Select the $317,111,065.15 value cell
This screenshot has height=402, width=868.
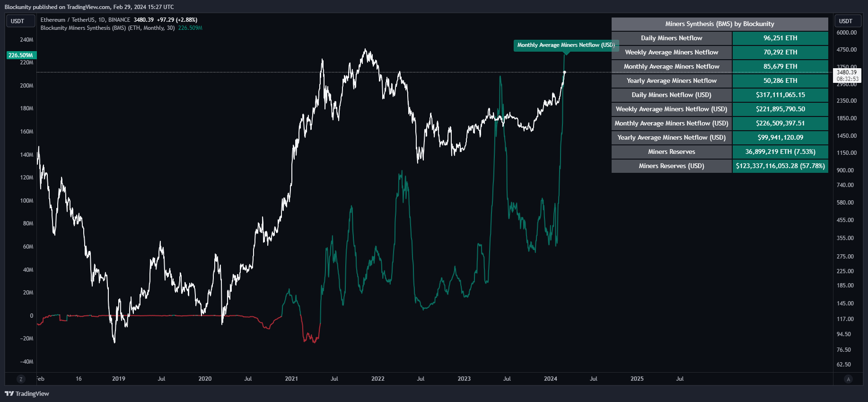[780, 95]
